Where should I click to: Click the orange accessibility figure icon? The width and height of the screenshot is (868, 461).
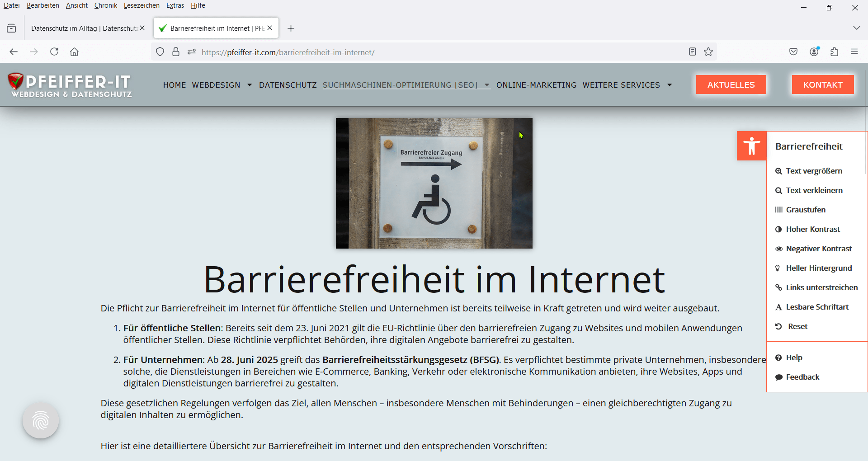click(x=751, y=146)
